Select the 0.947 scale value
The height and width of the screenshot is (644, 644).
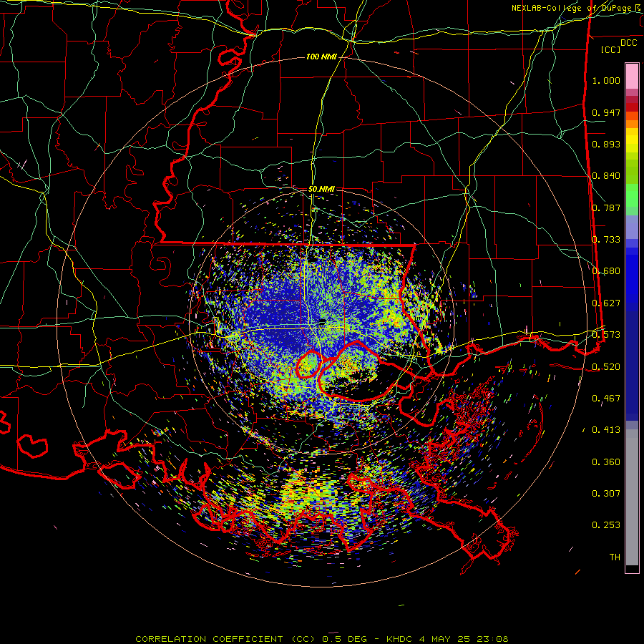606,112
